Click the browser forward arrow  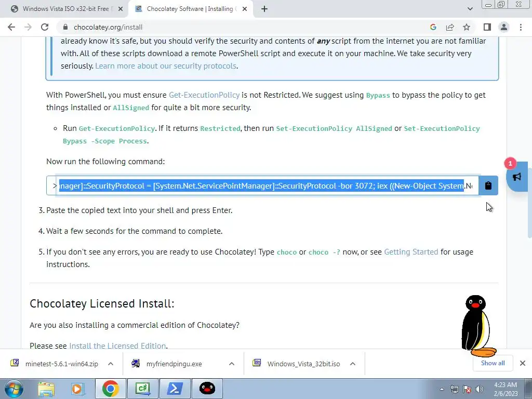(28, 27)
